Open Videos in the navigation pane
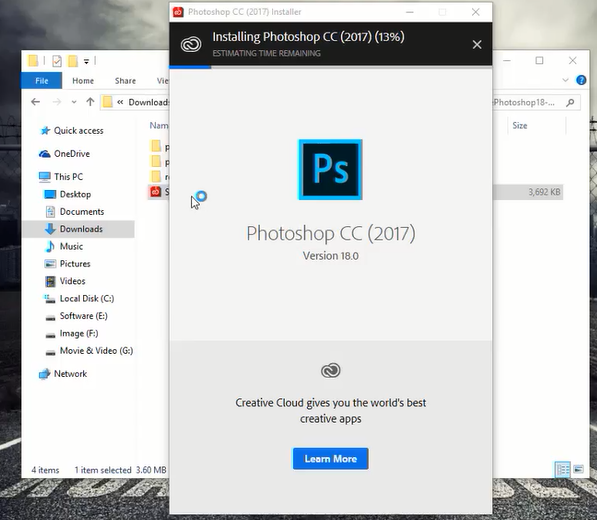This screenshot has width=597, height=520. click(65, 281)
